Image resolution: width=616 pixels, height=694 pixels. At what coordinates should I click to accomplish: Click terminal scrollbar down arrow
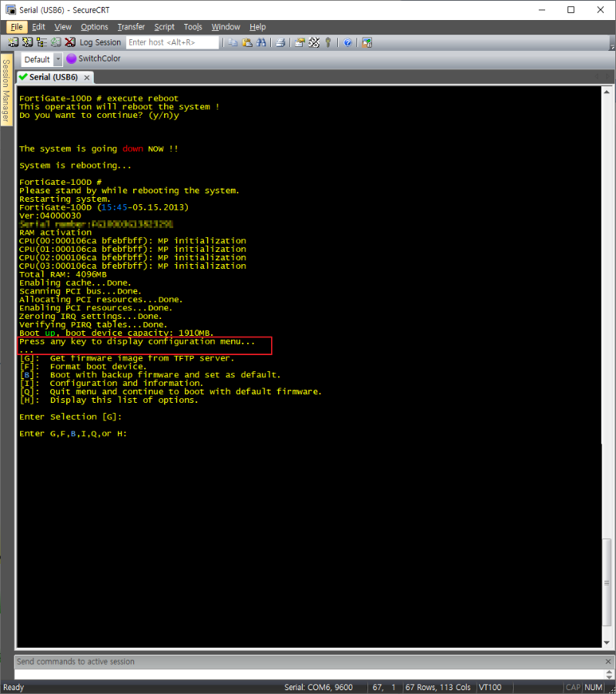coord(606,642)
